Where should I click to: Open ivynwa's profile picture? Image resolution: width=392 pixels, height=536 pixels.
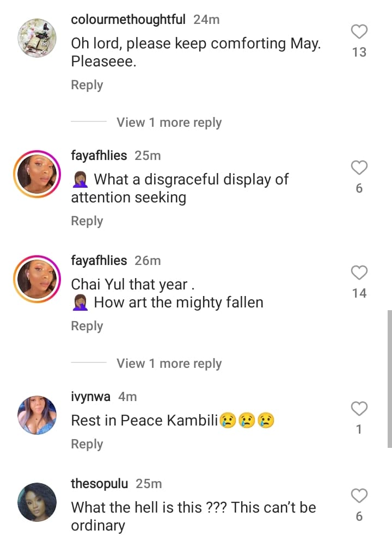click(x=37, y=415)
